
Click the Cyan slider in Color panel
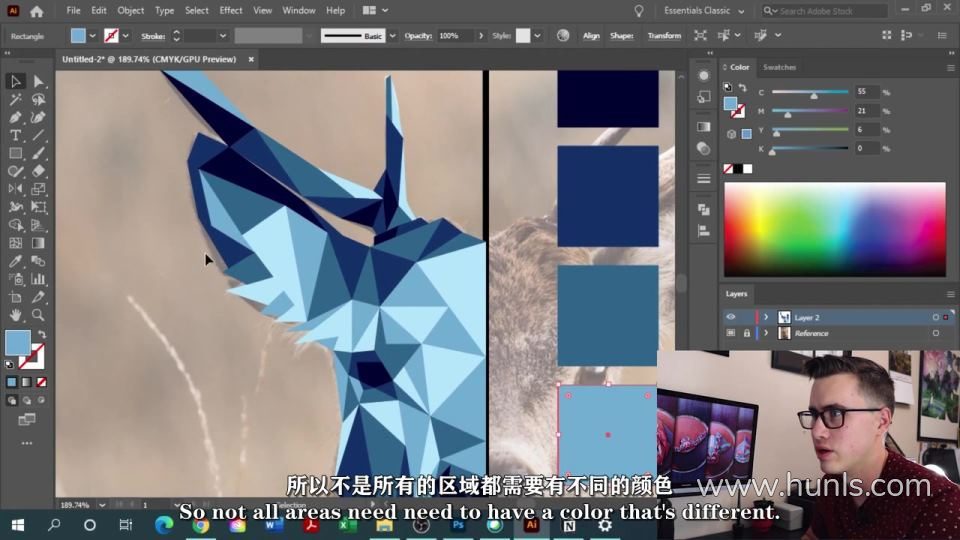pos(809,92)
